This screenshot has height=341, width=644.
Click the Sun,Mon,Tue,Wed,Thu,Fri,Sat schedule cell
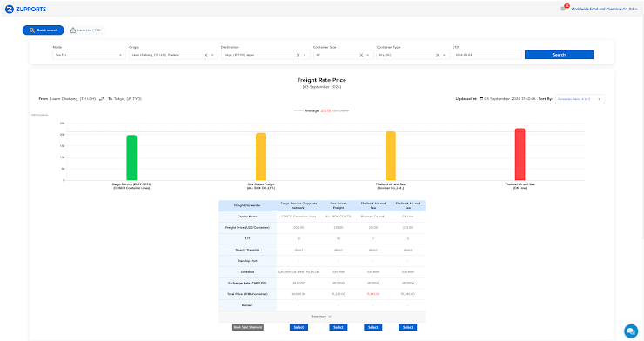click(299, 271)
